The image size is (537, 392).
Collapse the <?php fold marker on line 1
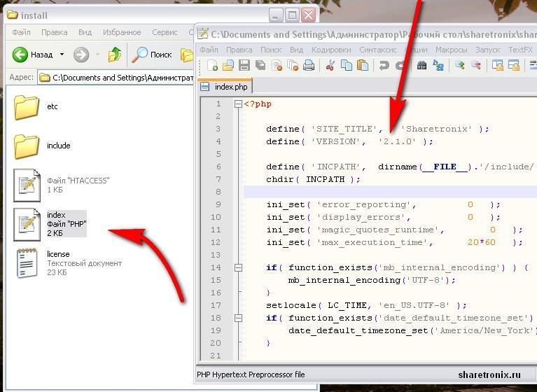point(238,104)
